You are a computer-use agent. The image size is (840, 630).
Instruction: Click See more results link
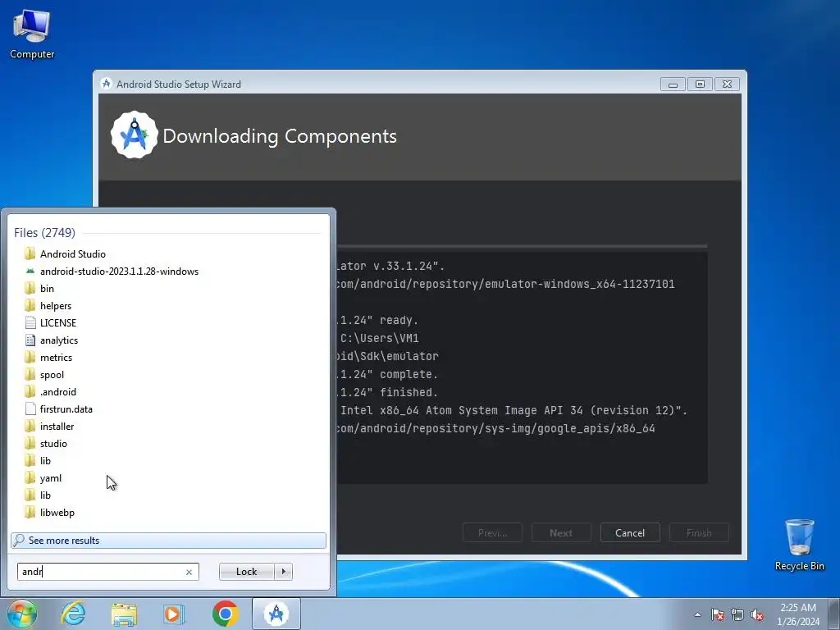coord(168,540)
